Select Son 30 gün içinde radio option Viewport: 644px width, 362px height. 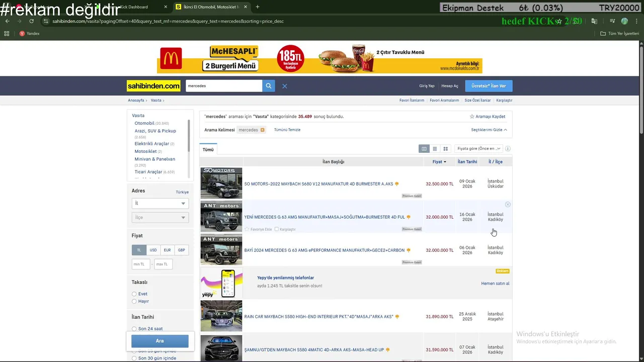click(134, 358)
